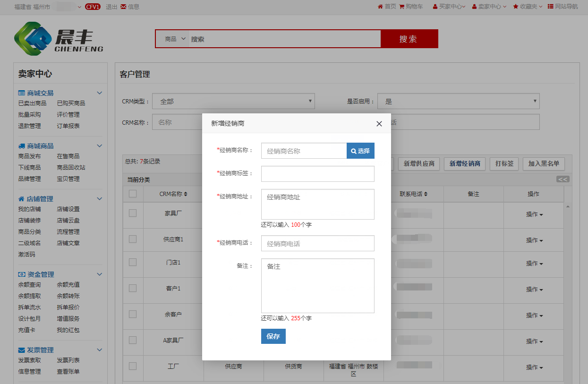Click the 网站导航 grid icon
This screenshot has width=588, height=384.
tap(551, 7)
